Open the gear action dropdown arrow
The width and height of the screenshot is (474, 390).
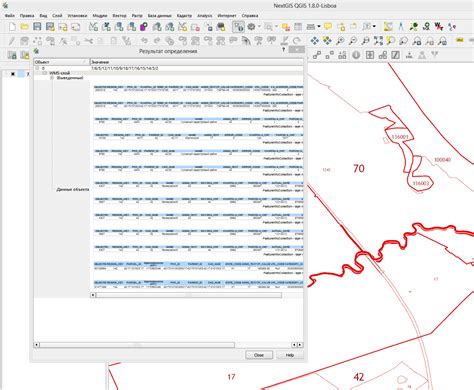tap(259, 27)
